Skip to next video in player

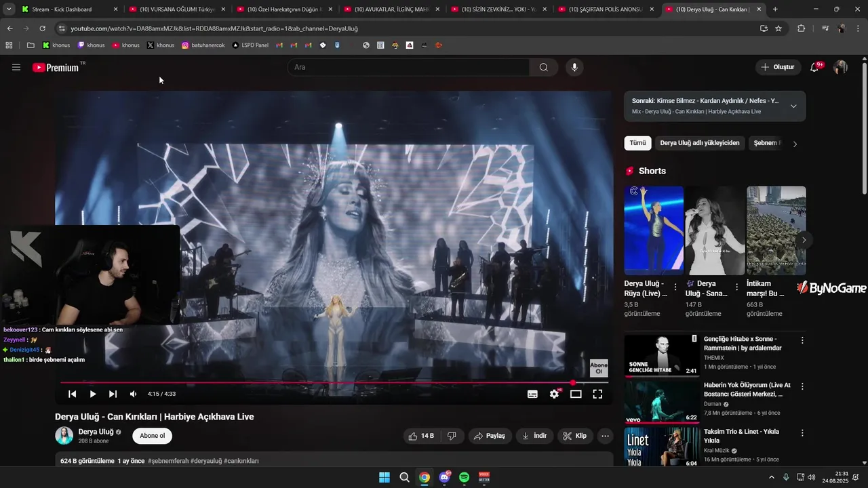pos(113,394)
